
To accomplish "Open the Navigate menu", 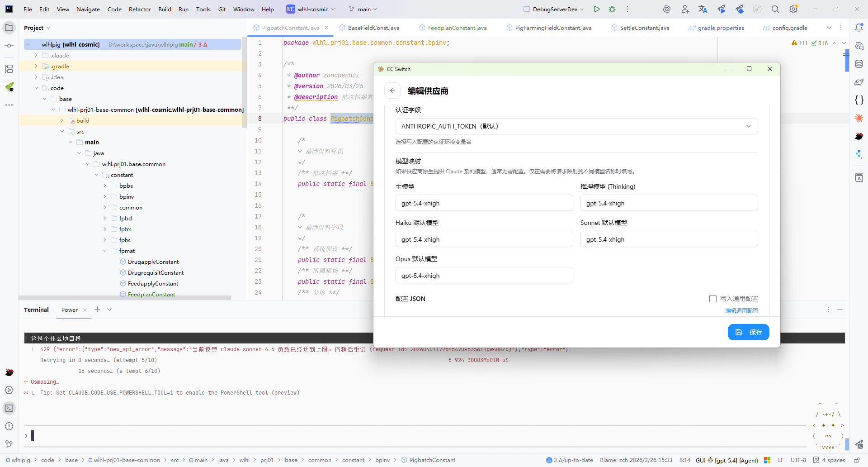I will 88,9.
